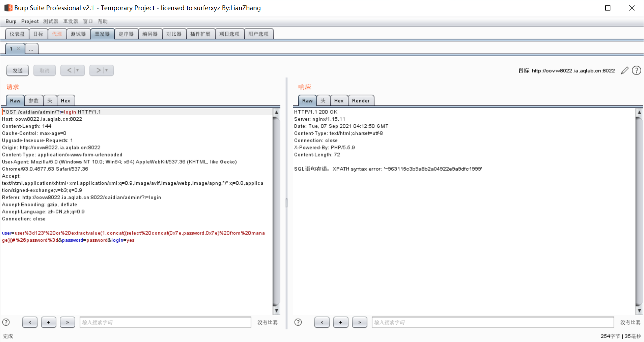644x342 pixels.
Task: Open the 窗口 menu in the menu bar
Action: [x=88, y=21]
